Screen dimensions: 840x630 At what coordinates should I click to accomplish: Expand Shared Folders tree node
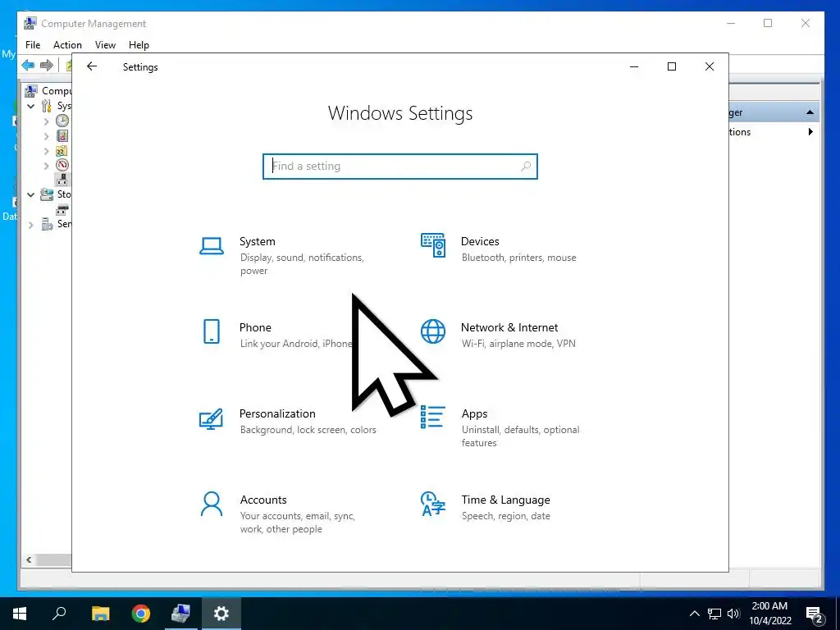(x=47, y=151)
